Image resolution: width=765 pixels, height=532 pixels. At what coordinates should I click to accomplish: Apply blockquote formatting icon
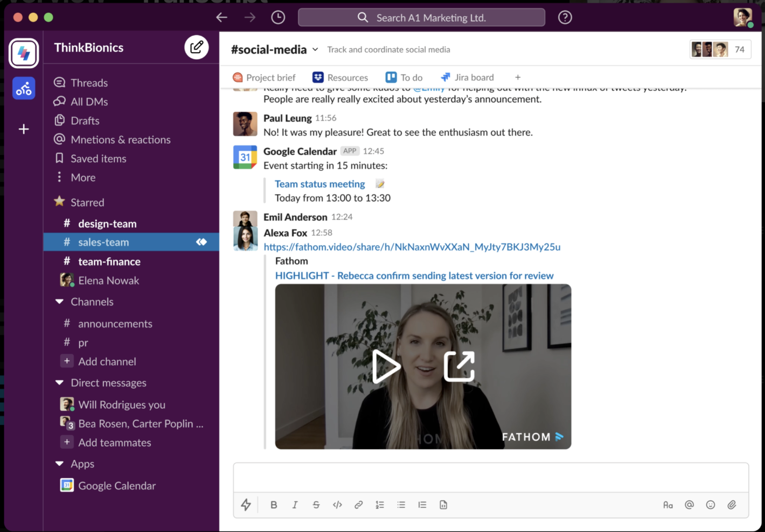[x=422, y=505]
